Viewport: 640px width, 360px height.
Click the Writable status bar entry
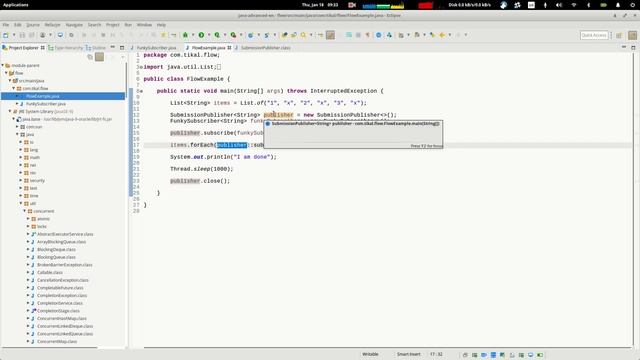(370, 354)
